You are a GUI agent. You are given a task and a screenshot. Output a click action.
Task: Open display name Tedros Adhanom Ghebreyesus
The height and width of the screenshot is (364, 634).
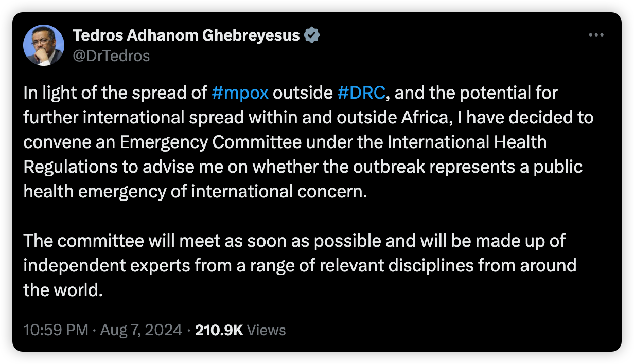point(186,35)
